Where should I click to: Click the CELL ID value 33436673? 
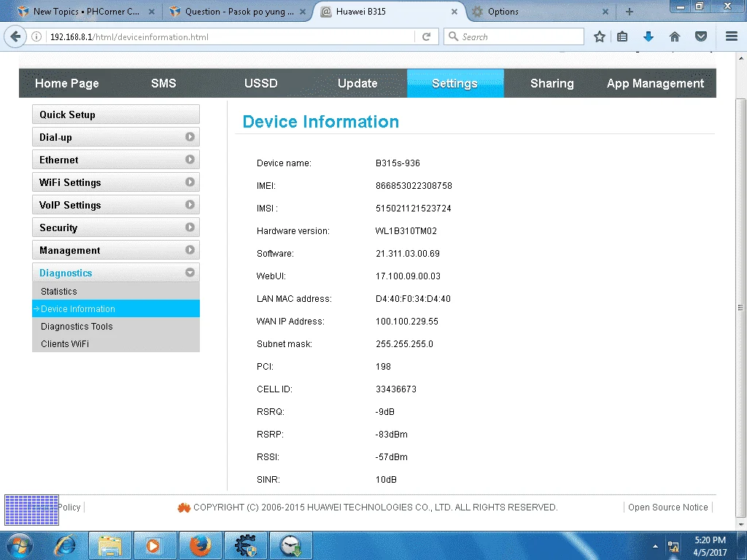click(396, 389)
